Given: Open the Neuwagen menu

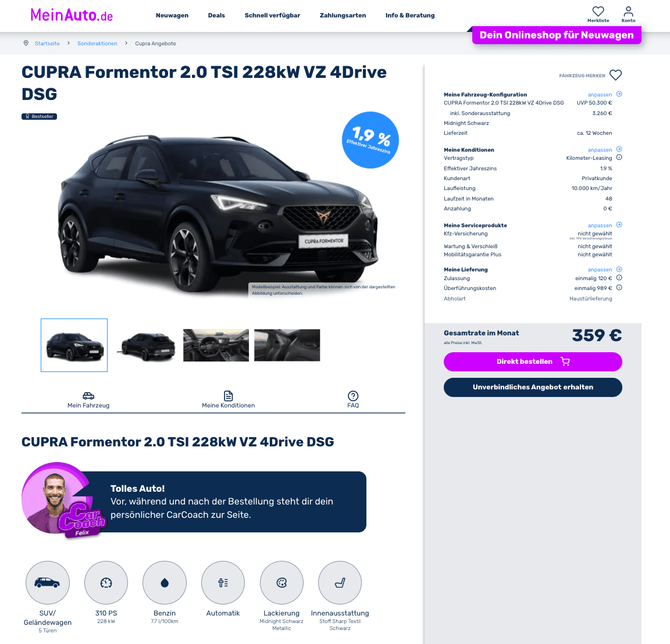Looking at the screenshot, I should [172, 15].
